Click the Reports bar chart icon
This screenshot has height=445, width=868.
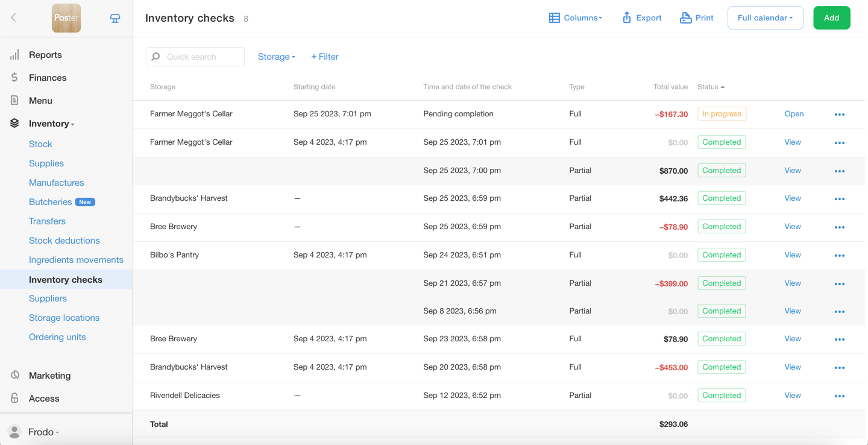[14, 55]
